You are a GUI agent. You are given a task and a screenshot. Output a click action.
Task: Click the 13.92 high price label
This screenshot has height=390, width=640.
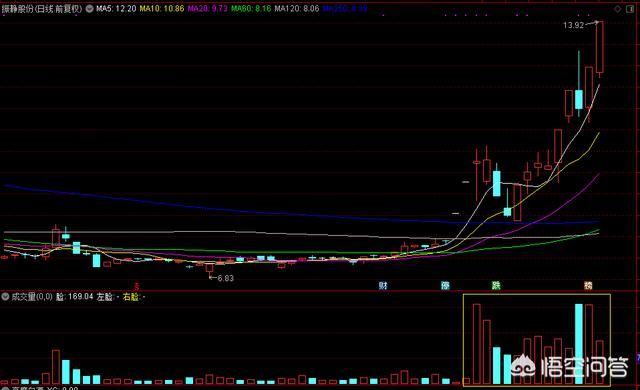[573, 25]
